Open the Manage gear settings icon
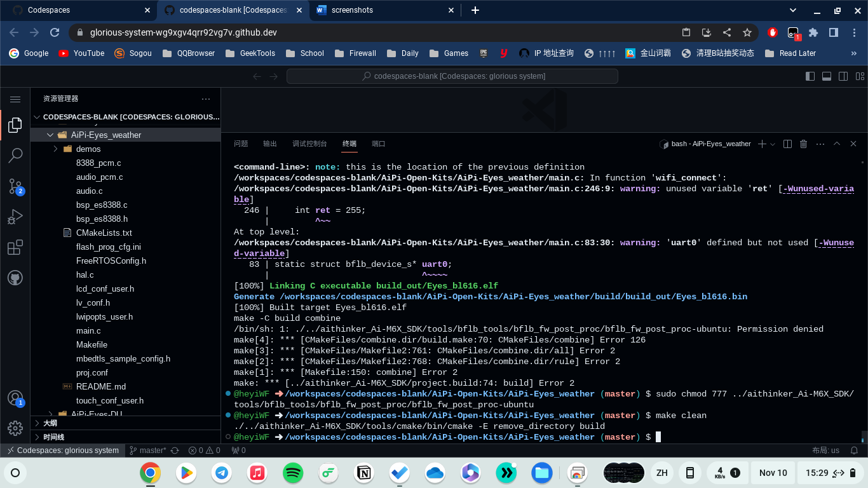The image size is (868, 488). (15, 428)
